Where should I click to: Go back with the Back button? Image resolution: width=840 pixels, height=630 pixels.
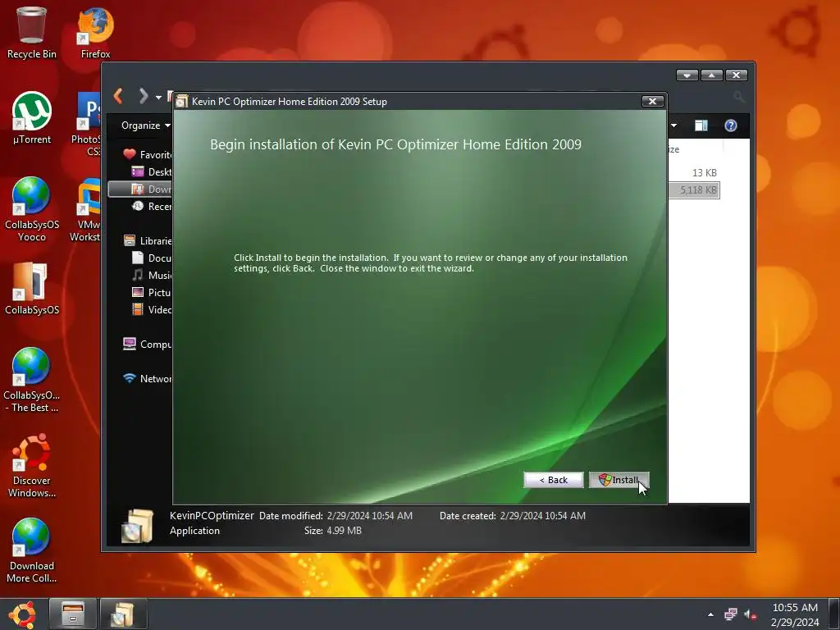pos(554,480)
